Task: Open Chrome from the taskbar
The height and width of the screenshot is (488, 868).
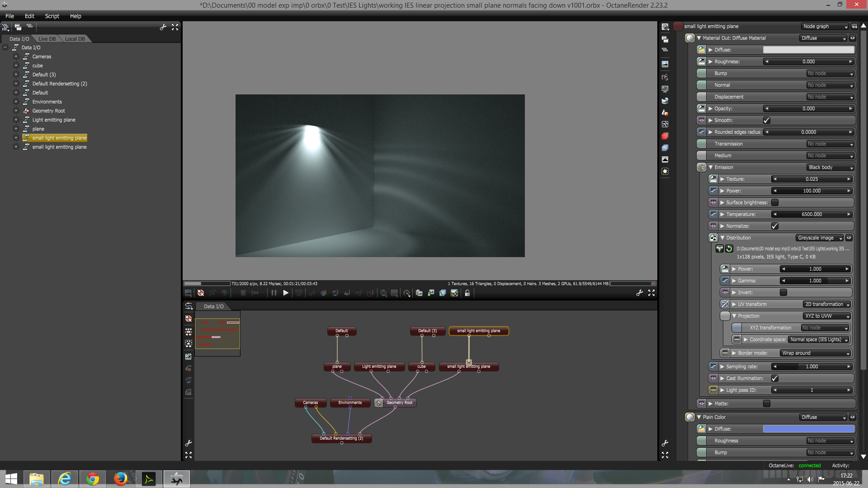Action: 93,479
